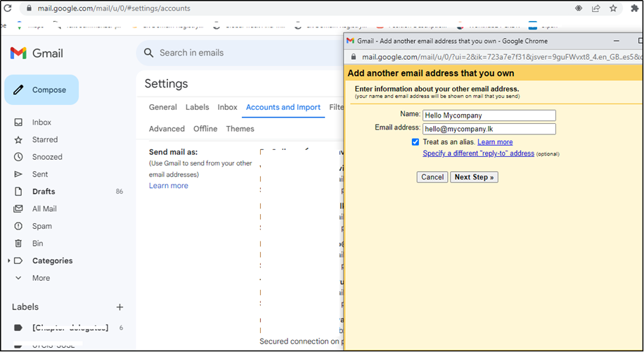644x352 pixels.
Task: Switch to the General settings tab
Action: click(162, 107)
